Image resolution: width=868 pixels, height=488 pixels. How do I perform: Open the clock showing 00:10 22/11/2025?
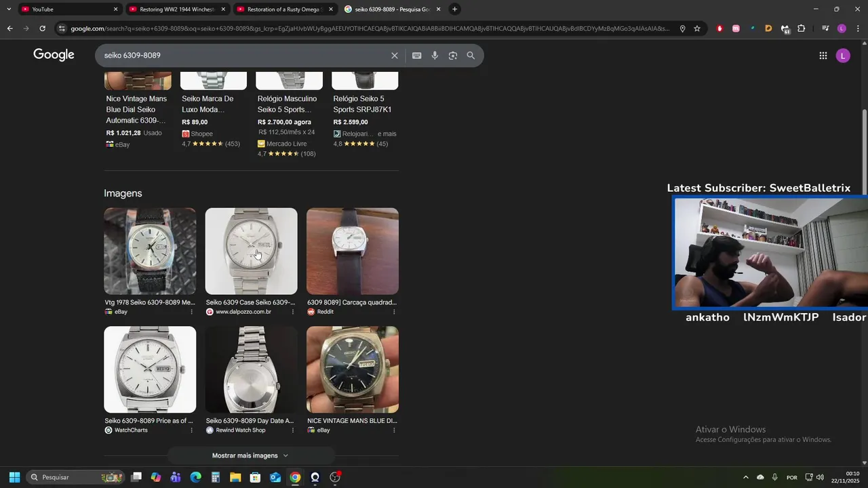846,477
